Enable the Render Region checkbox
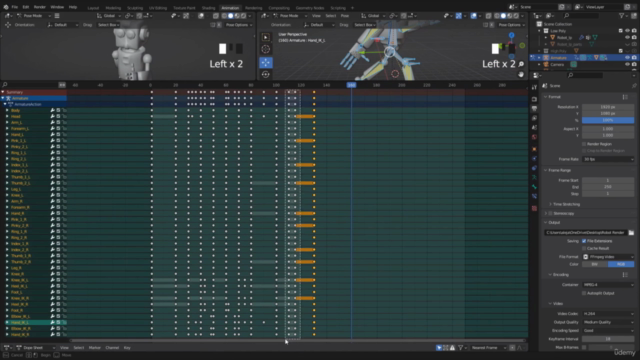Viewport: 640px width, 360px height. pos(584,144)
